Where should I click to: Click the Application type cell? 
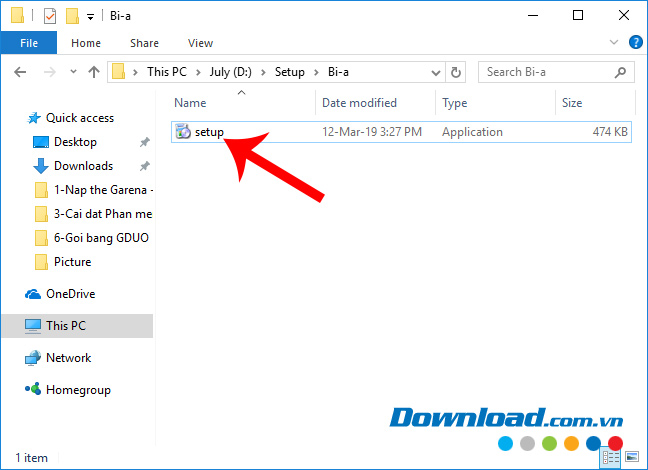click(x=472, y=132)
